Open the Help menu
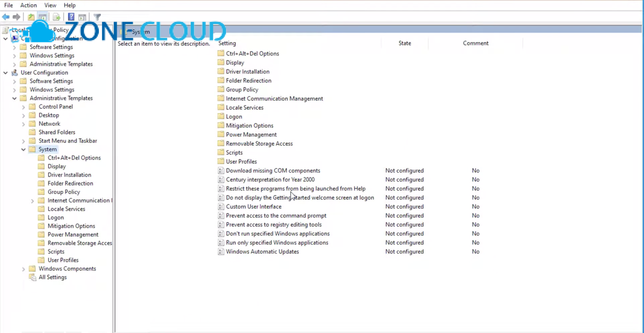Screen dimensions: 644x333 (x=69, y=5)
